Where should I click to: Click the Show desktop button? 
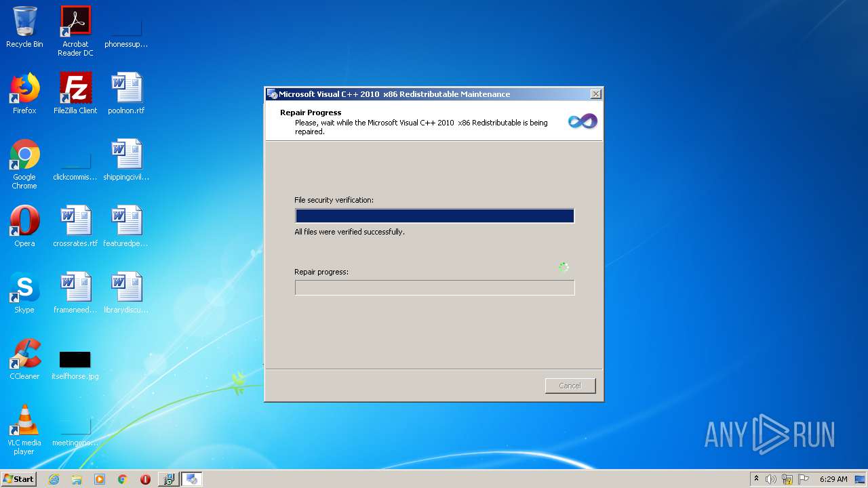[x=861, y=479]
